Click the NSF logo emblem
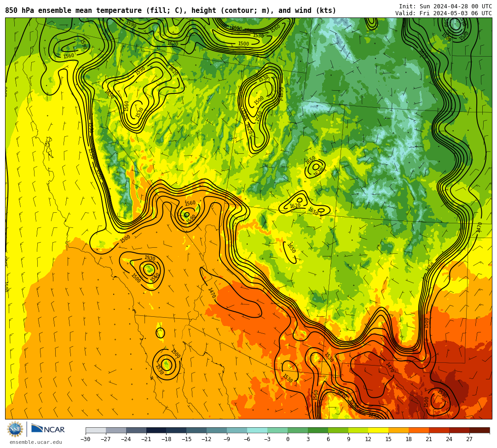This screenshot has height=448, width=497. click(x=15, y=429)
